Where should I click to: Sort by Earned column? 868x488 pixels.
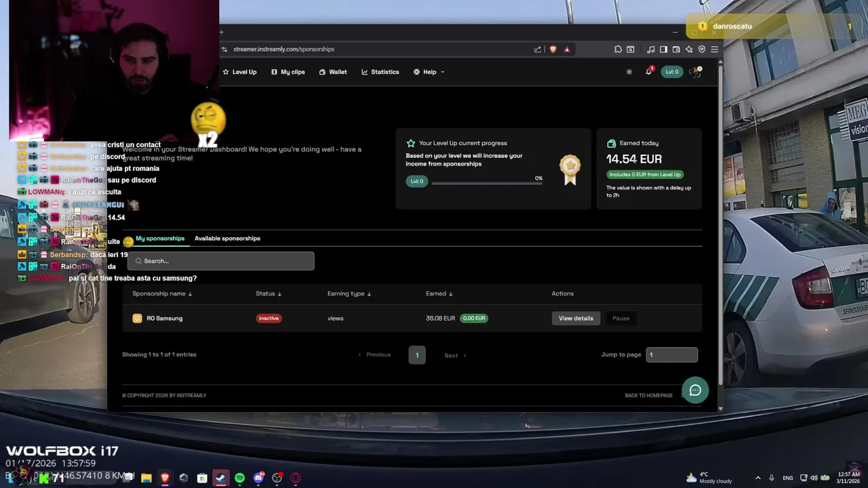pos(439,293)
